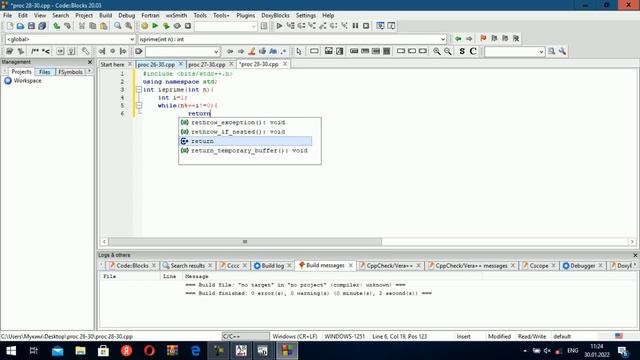Open Microsoft Edge from the taskbar
This screenshot has width=640, height=360.
[196, 350]
